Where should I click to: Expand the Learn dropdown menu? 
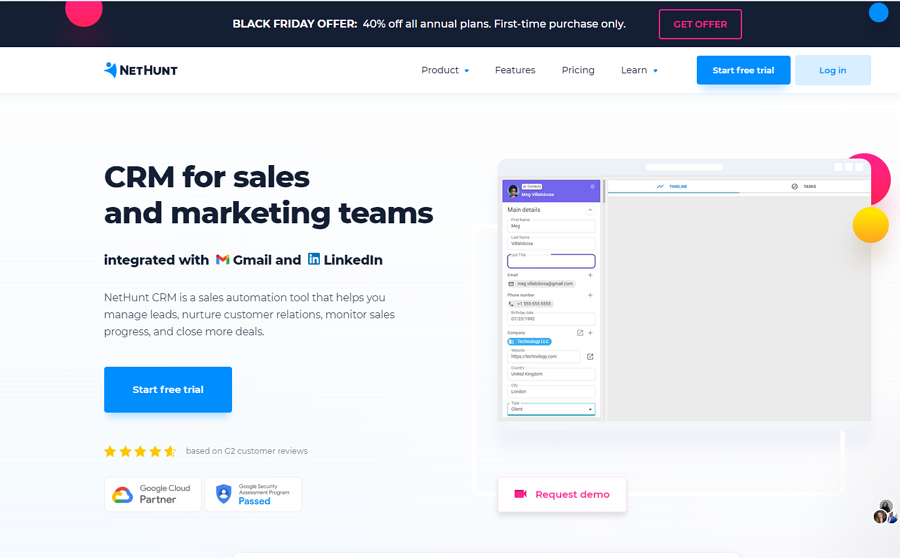639,70
